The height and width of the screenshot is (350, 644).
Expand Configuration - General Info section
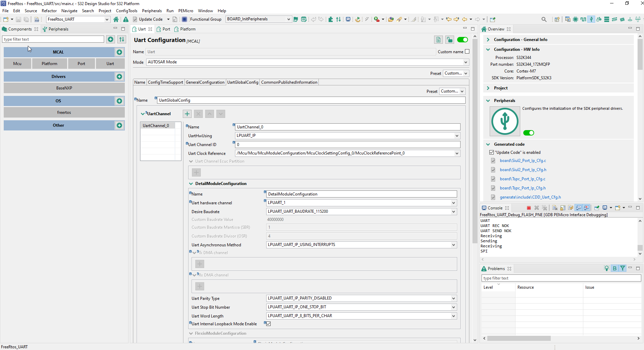click(x=488, y=40)
